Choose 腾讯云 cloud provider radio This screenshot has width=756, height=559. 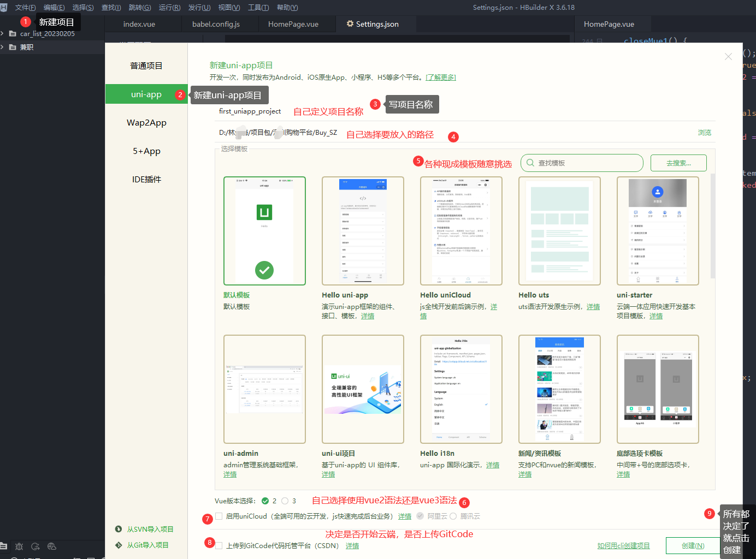pyautogui.click(x=453, y=516)
